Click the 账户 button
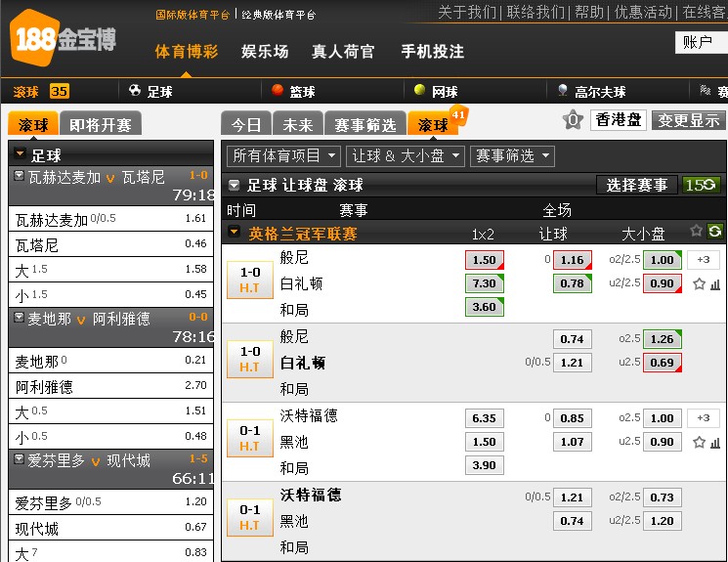The image size is (728, 562). 701,43
